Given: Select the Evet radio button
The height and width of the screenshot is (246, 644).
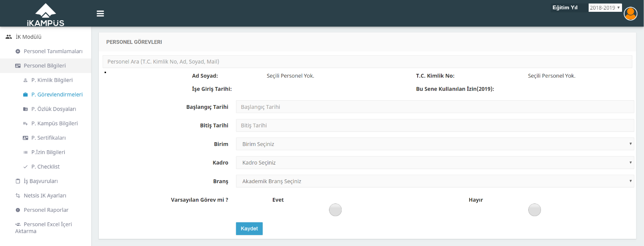Looking at the screenshot, I should (335, 210).
